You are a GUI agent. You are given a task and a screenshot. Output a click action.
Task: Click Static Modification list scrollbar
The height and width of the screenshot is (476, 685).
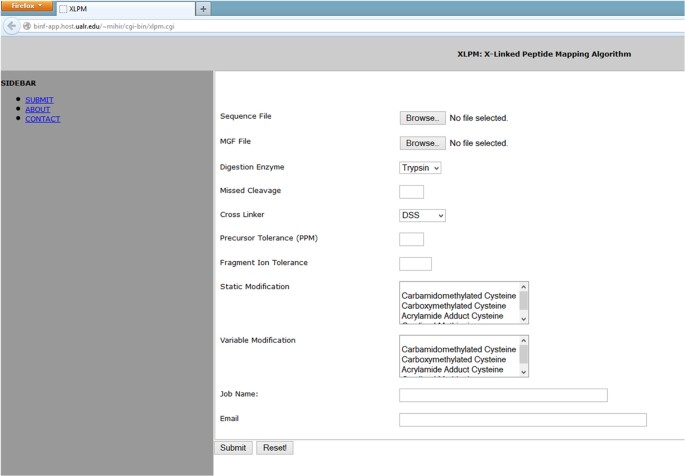pos(524,302)
